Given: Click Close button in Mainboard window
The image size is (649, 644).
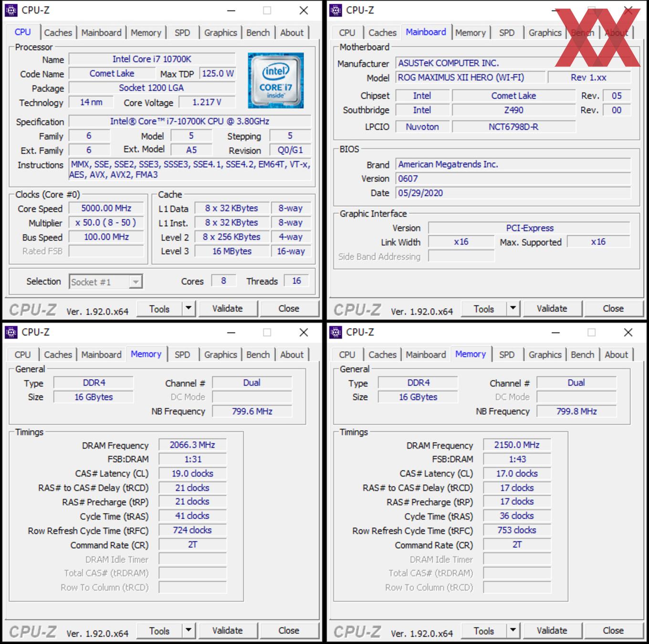Looking at the screenshot, I should coord(613,309).
